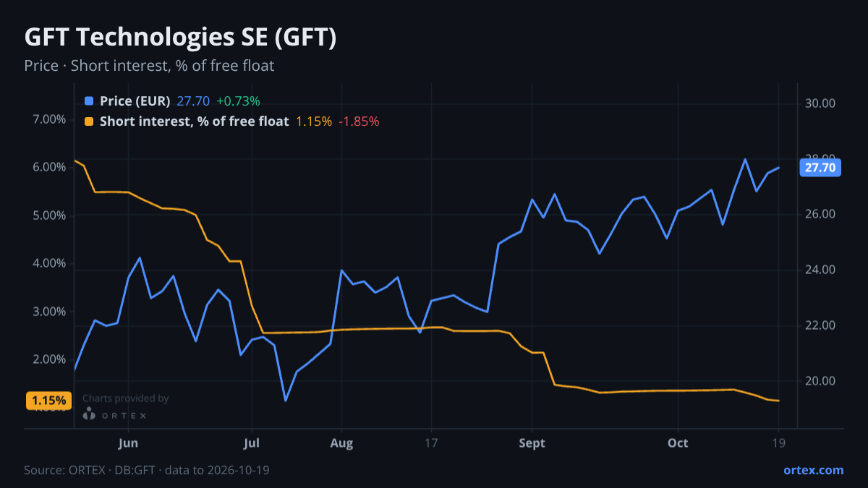This screenshot has height=488, width=868.
Task: Click the 17 date label on time axis
Action: pos(432,443)
